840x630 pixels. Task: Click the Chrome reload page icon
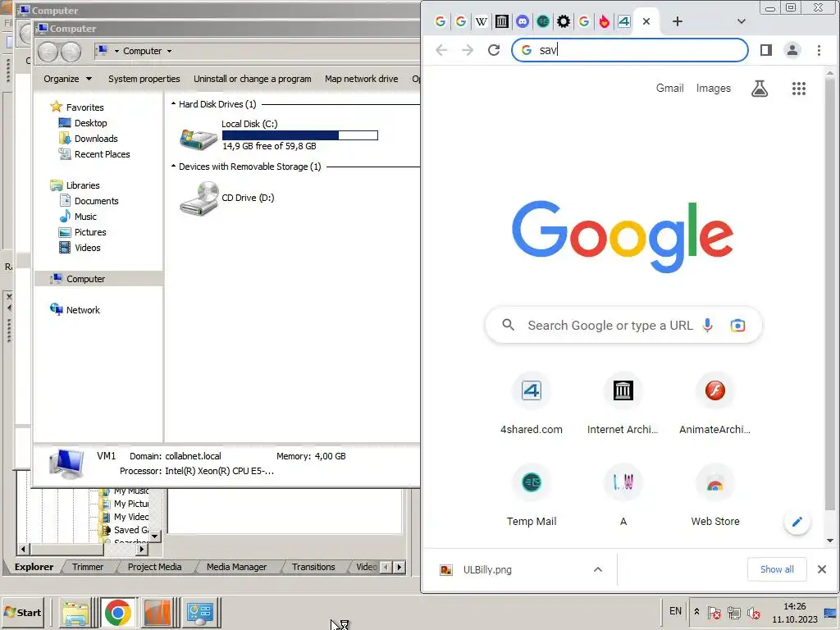493,50
